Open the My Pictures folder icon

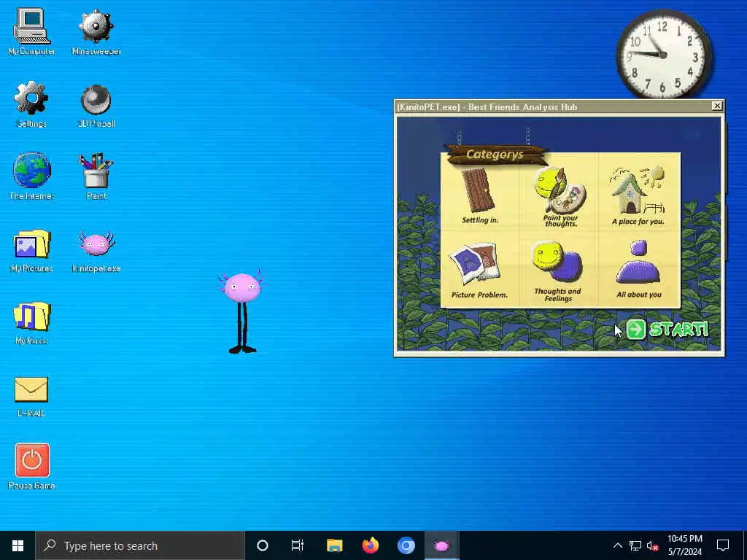[x=31, y=251]
